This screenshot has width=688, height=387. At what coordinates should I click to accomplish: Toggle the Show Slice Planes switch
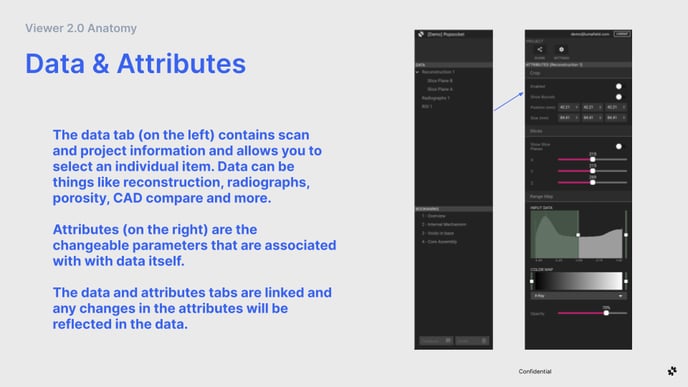(x=619, y=147)
